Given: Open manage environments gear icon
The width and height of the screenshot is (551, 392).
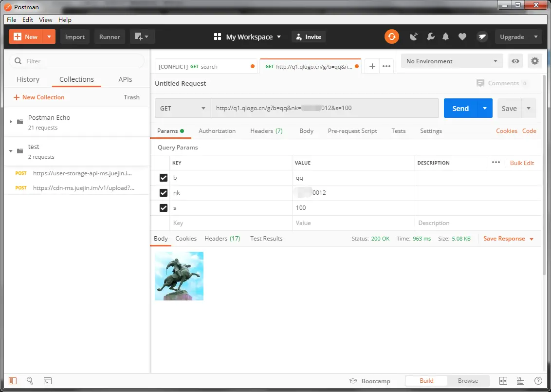Looking at the screenshot, I should pyautogui.click(x=535, y=61).
